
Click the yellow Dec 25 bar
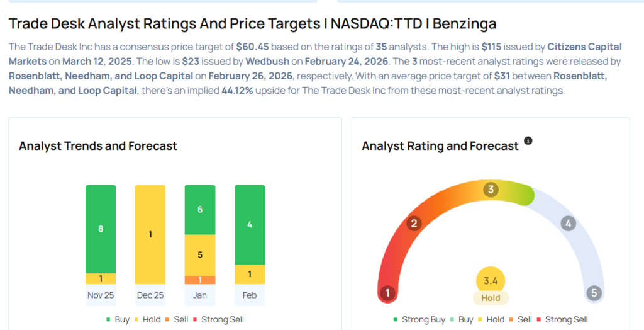[x=150, y=234]
